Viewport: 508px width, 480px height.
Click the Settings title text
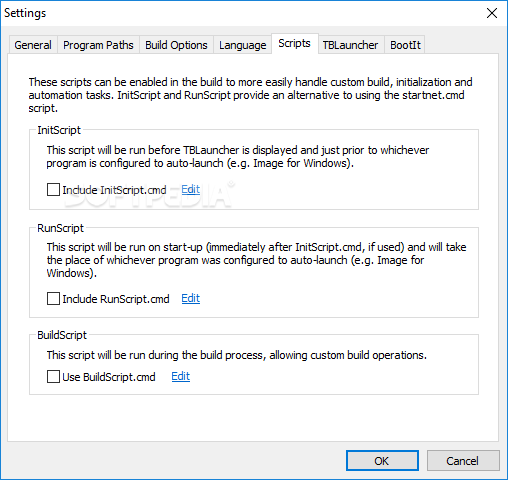click(25, 13)
